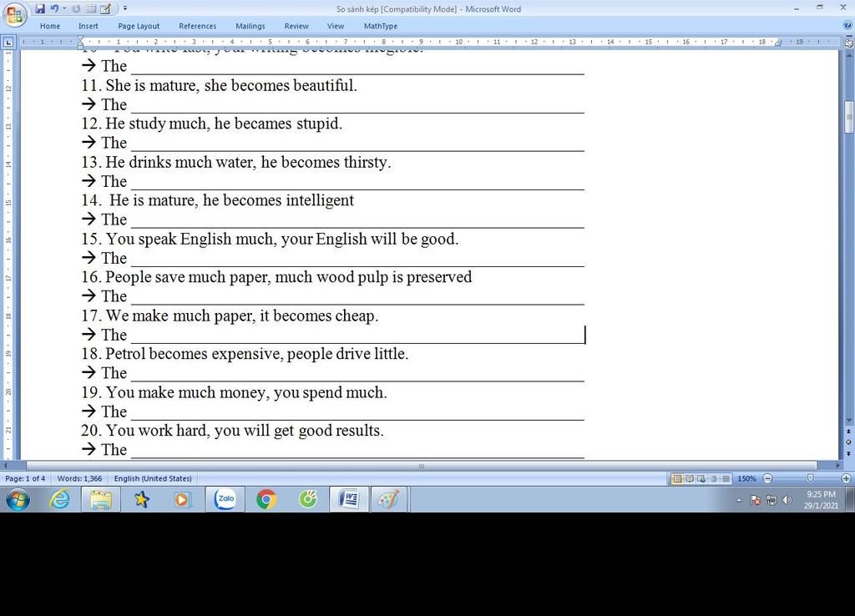Click the Show Desktop strip
This screenshot has height=616, width=855.
coord(850,499)
